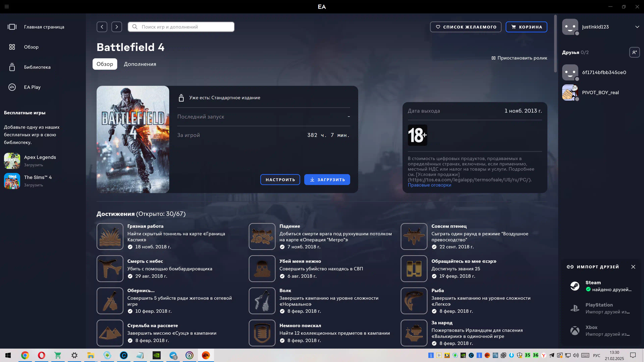Click the 18+ age rating badge
This screenshot has height=362, width=644.
tap(417, 135)
